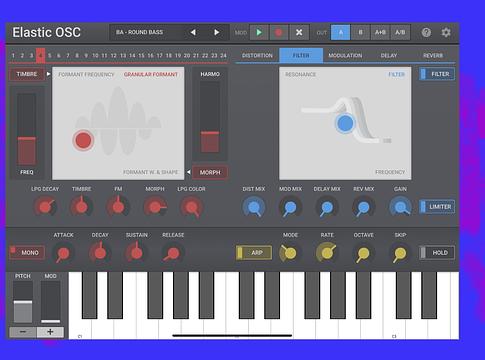Click the MORPH button under HARMO slider

pyautogui.click(x=210, y=172)
